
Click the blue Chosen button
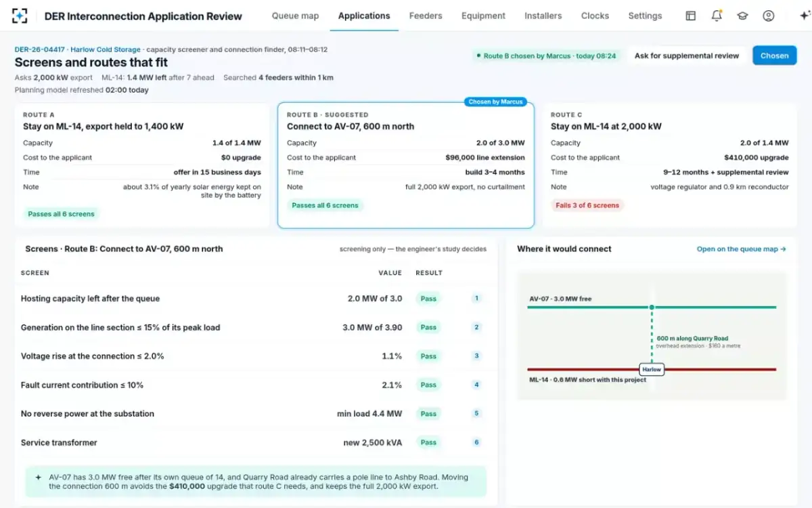[x=774, y=56]
